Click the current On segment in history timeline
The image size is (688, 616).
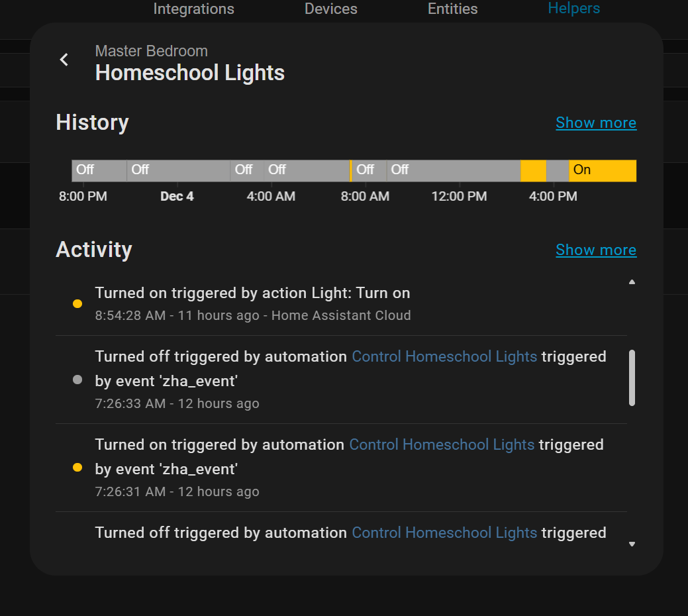pos(602,170)
